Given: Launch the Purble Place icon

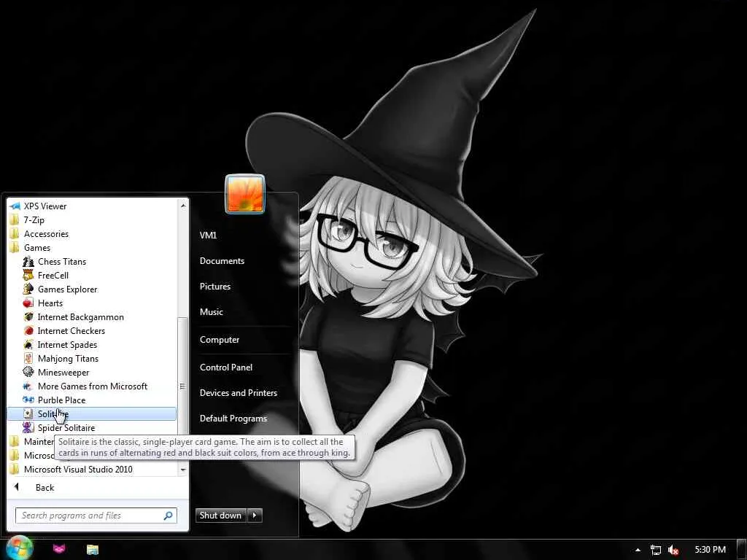Looking at the screenshot, I should tap(28, 400).
